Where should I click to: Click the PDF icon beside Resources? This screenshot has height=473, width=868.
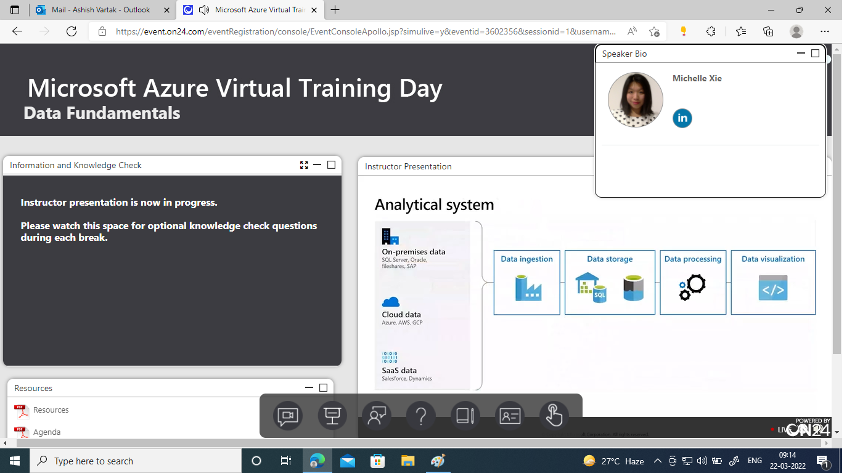[x=22, y=411]
